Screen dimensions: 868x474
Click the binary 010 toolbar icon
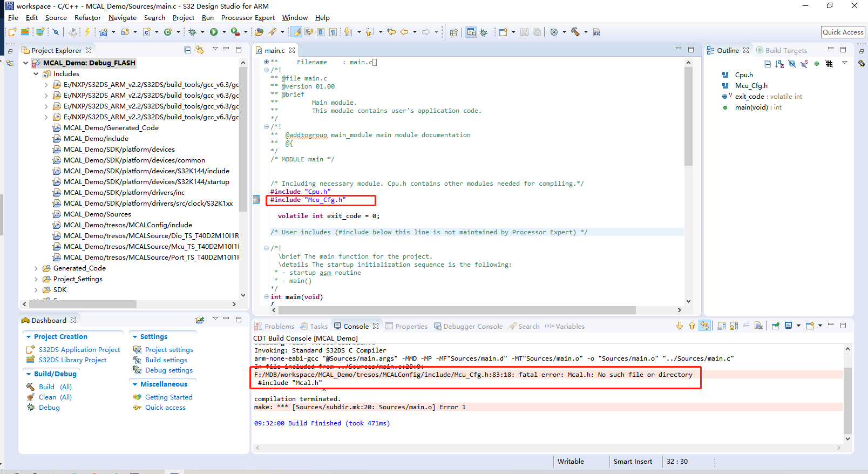point(596,32)
